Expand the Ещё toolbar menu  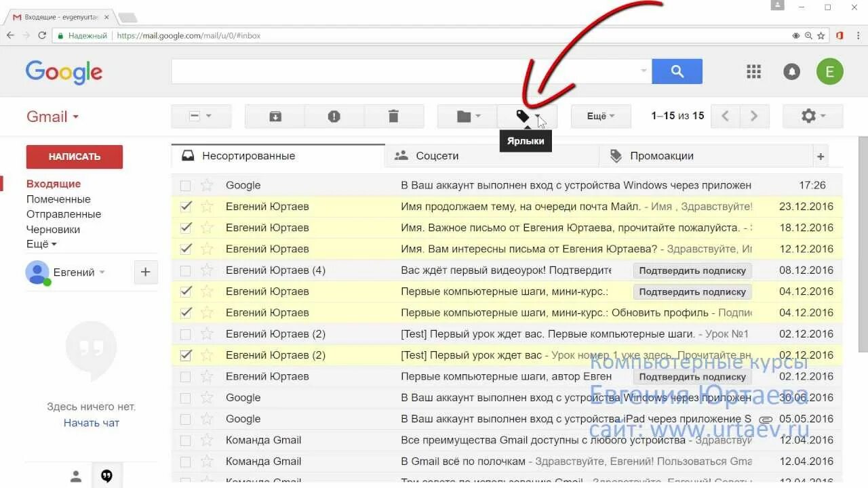(x=601, y=117)
